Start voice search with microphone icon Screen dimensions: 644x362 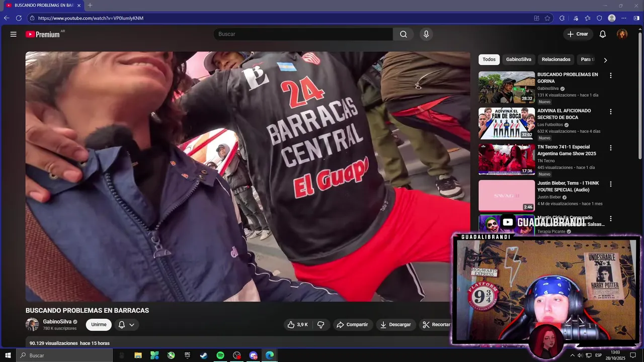click(426, 34)
